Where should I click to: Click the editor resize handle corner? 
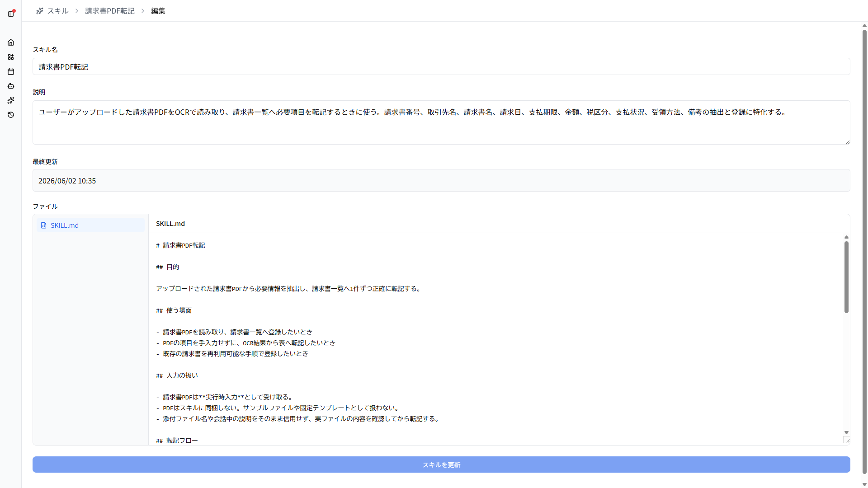(x=847, y=441)
